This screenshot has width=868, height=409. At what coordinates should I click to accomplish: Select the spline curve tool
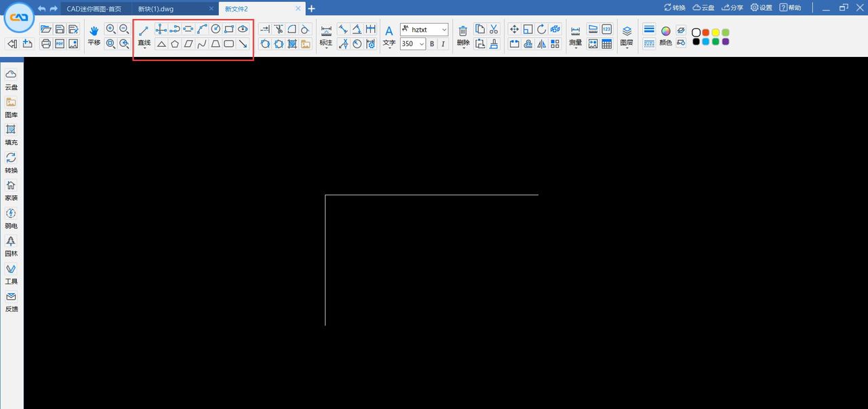pos(202,44)
